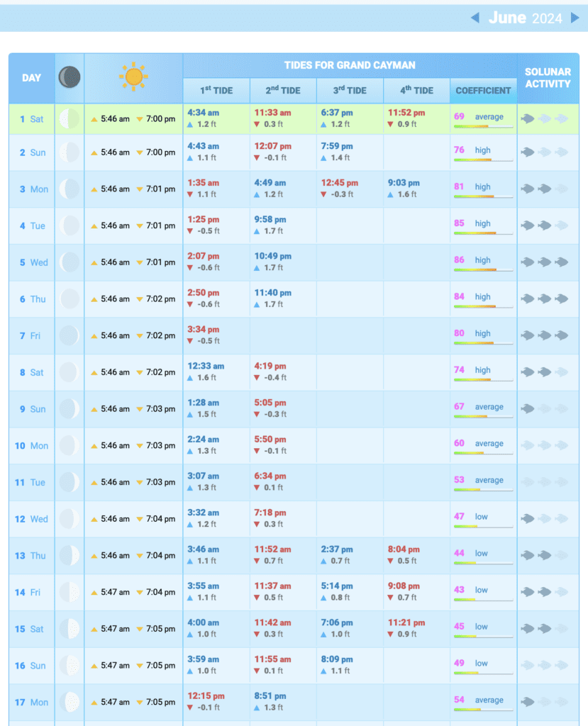Select the COEFFICIENT column header
This screenshot has width=588, height=726.
[x=483, y=91]
